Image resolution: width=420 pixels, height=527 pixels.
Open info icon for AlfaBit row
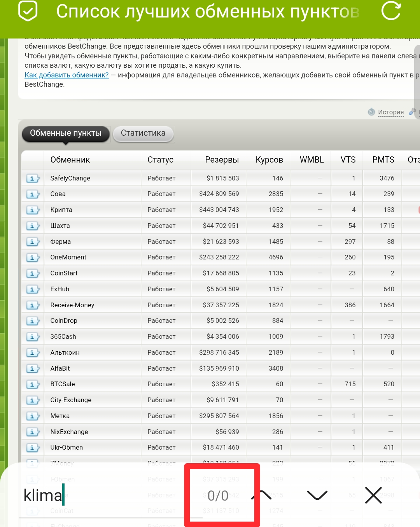pos(33,369)
